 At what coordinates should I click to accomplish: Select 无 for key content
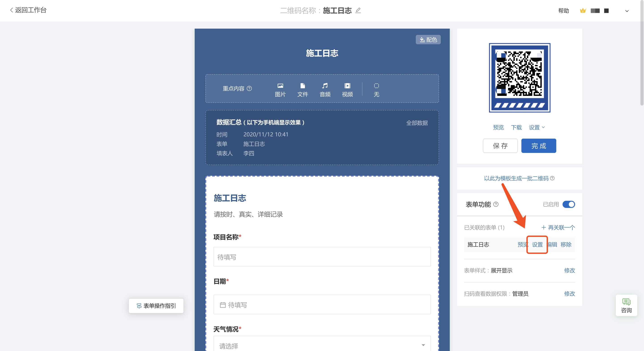pyautogui.click(x=376, y=90)
